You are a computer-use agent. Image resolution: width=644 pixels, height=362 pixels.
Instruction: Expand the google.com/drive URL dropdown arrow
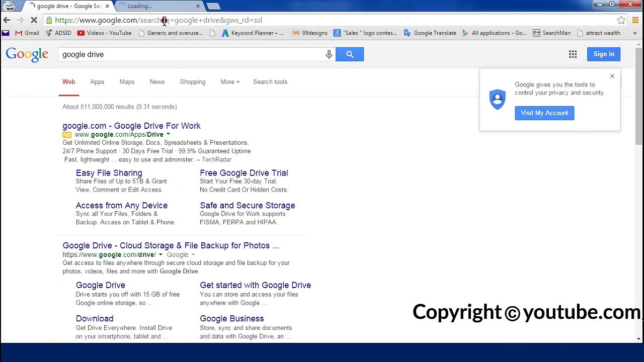tap(160, 255)
